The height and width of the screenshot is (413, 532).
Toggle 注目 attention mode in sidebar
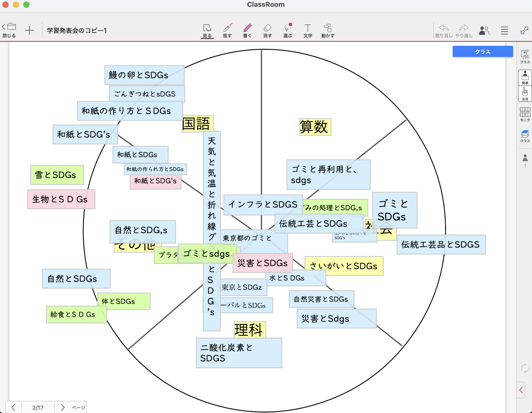[x=525, y=94]
